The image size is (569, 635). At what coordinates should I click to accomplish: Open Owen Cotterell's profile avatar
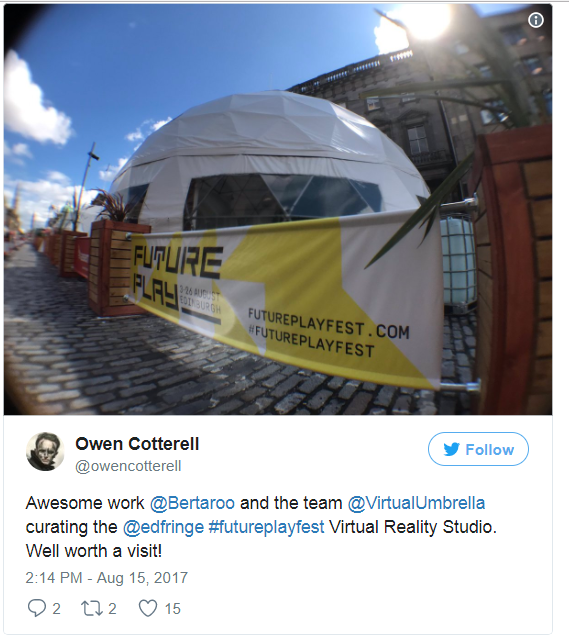click(x=45, y=452)
